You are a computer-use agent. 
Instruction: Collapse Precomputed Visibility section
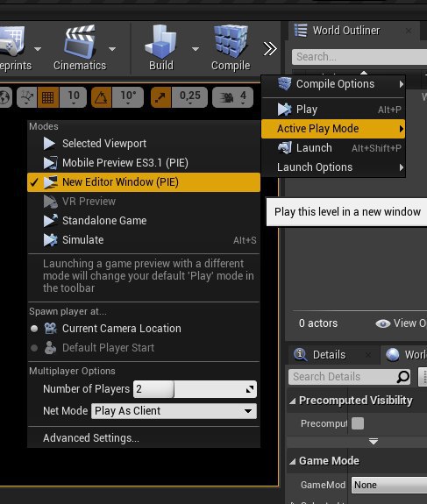(292, 401)
